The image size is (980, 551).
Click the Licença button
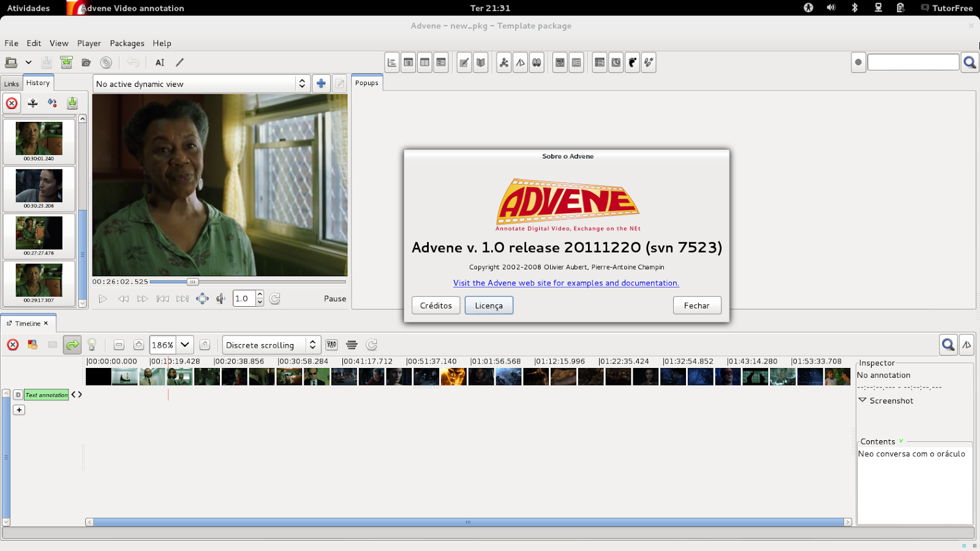tap(489, 305)
